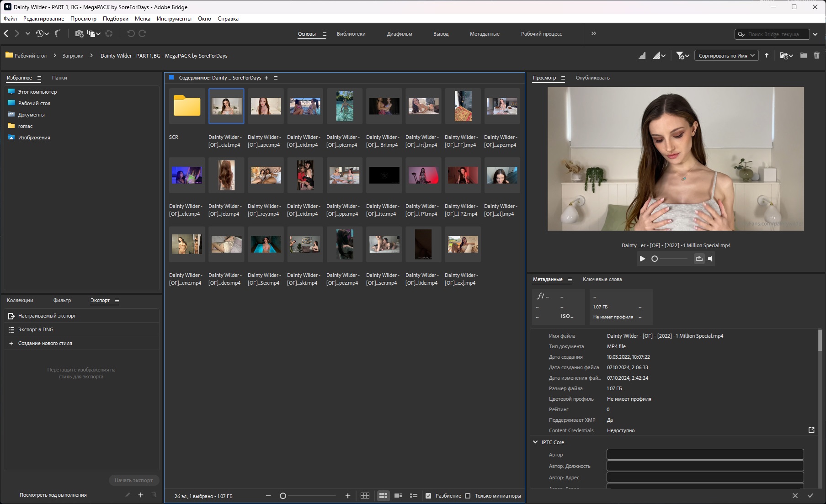Switch to the Ключевые слова tab
The width and height of the screenshot is (826, 504).
(602, 279)
